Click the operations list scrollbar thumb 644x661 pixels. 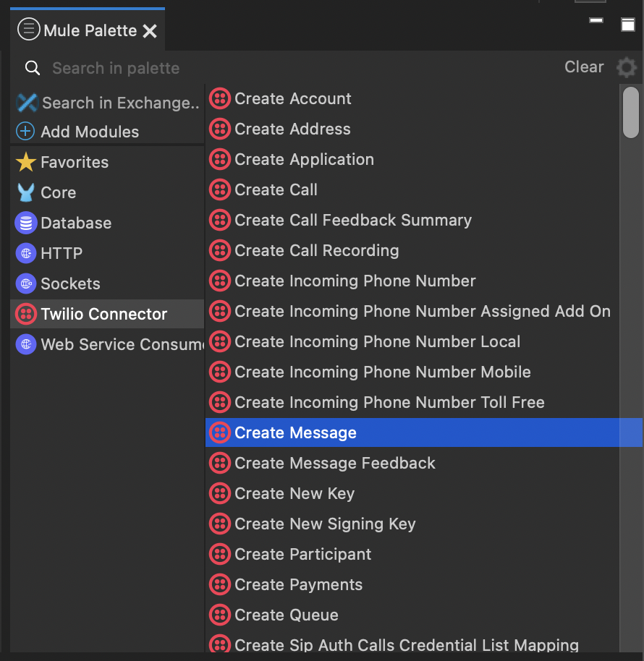point(631,112)
